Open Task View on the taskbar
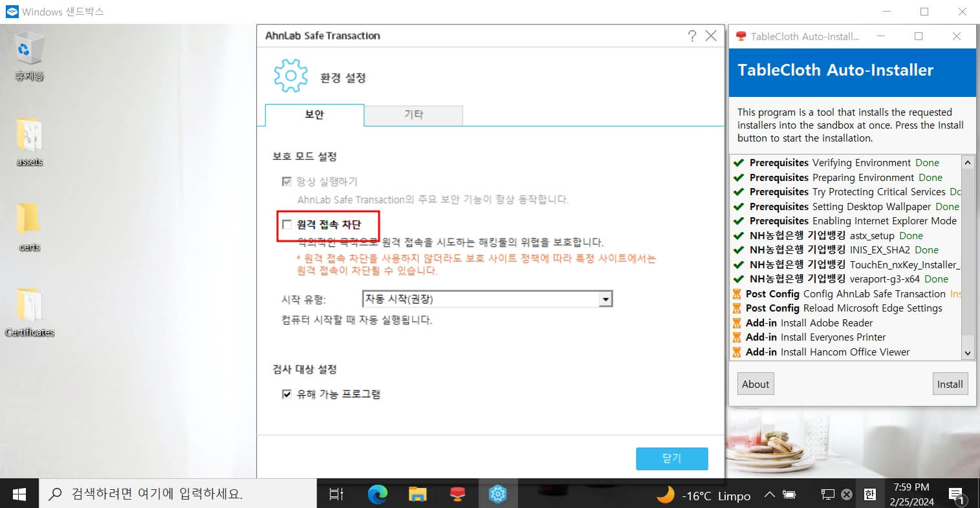 click(336, 494)
